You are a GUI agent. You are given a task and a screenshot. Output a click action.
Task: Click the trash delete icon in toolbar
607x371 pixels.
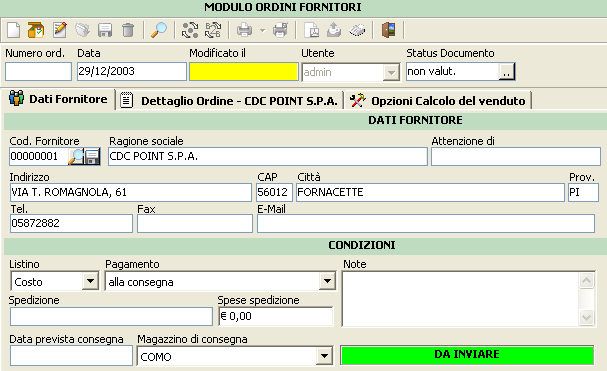[x=128, y=30]
